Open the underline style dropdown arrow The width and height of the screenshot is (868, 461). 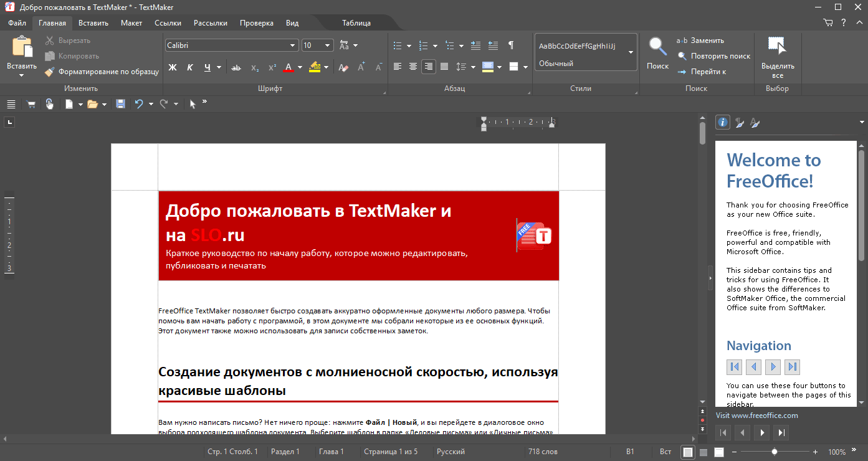[219, 67]
